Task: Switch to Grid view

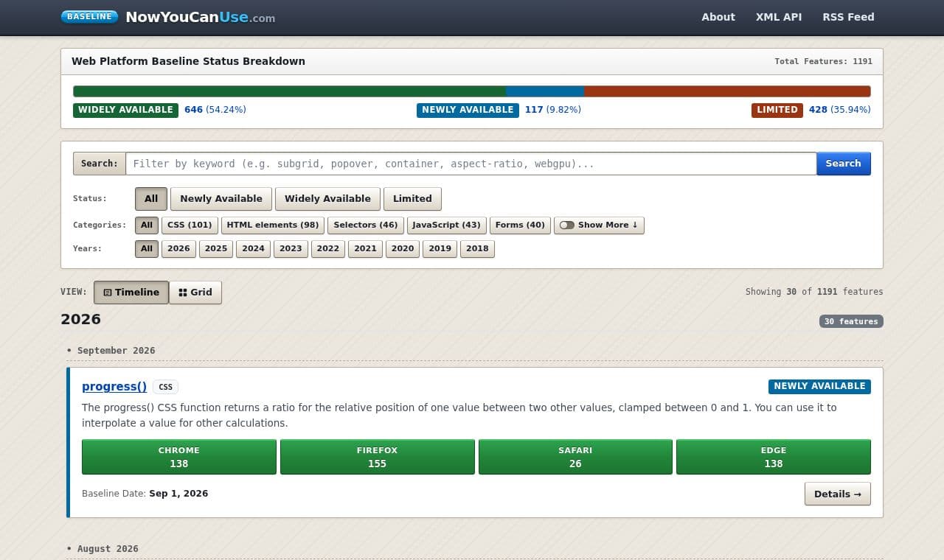Action: tap(195, 293)
